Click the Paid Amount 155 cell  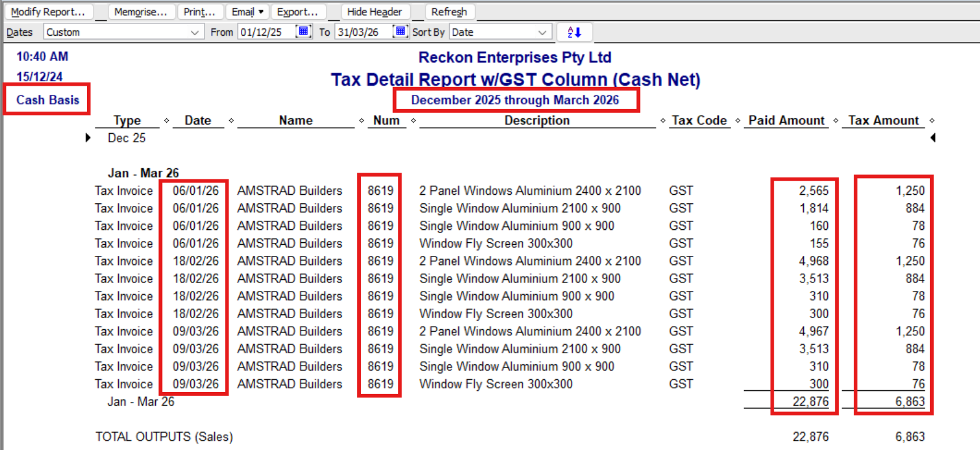[819, 243]
